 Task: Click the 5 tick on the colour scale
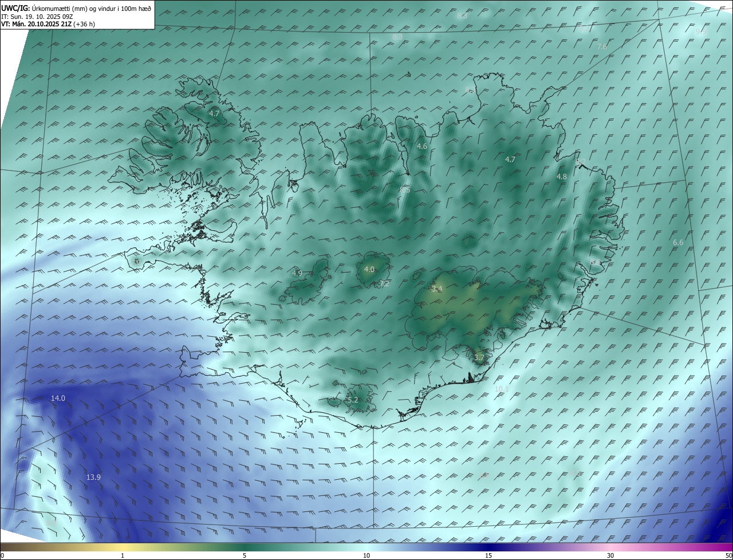245,555
